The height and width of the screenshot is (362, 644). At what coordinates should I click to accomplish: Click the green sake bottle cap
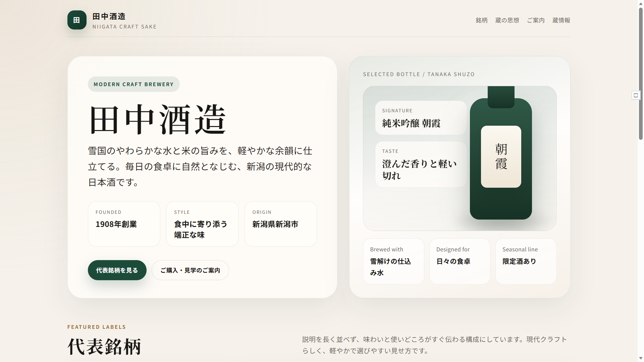tap(501, 97)
